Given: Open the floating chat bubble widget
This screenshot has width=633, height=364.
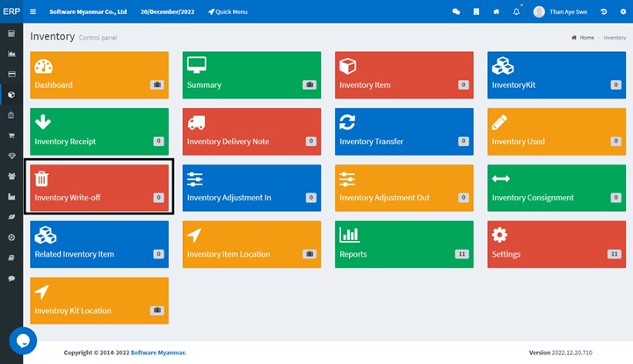Looking at the screenshot, I should (23, 340).
